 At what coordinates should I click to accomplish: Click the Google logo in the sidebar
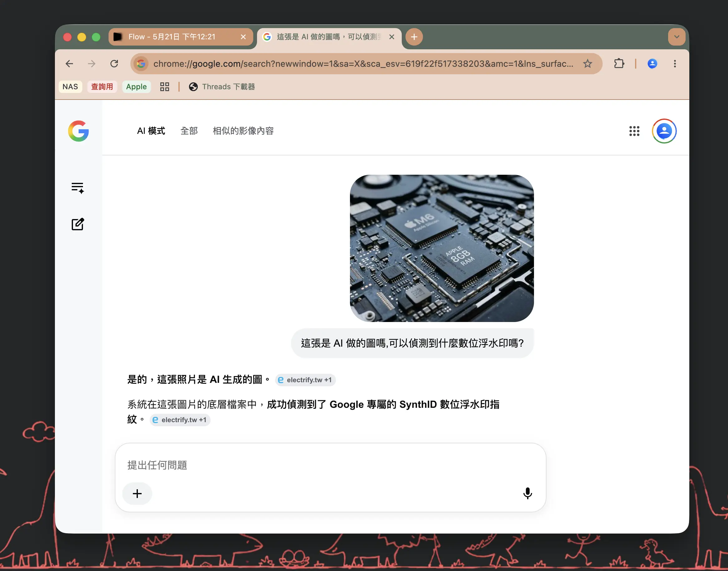(79, 131)
